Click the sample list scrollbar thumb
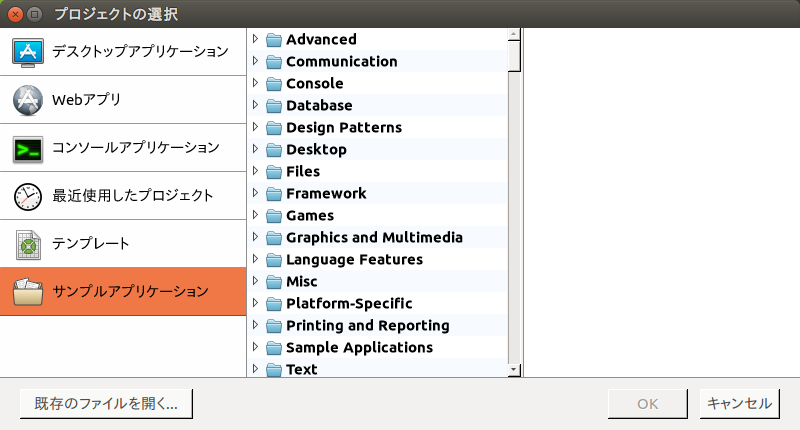The image size is (800, 430). pos(514,56)
